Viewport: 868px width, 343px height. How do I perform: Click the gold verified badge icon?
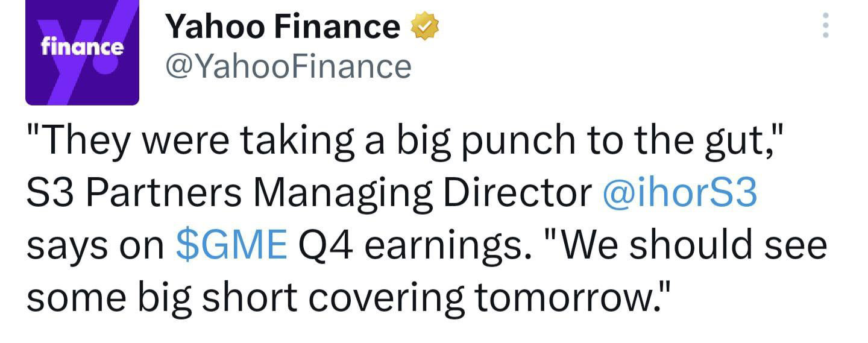click(424, 27)
